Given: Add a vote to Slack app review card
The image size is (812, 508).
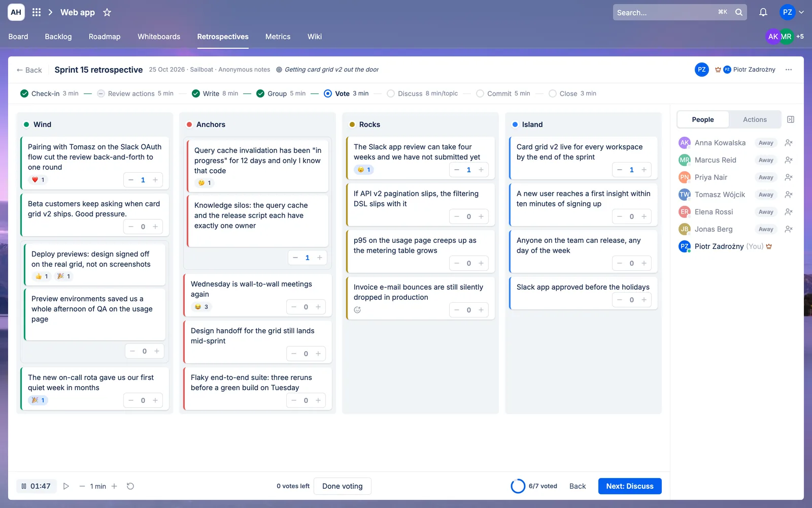Looking at the screenshot, I should click(x=481, y=170).
